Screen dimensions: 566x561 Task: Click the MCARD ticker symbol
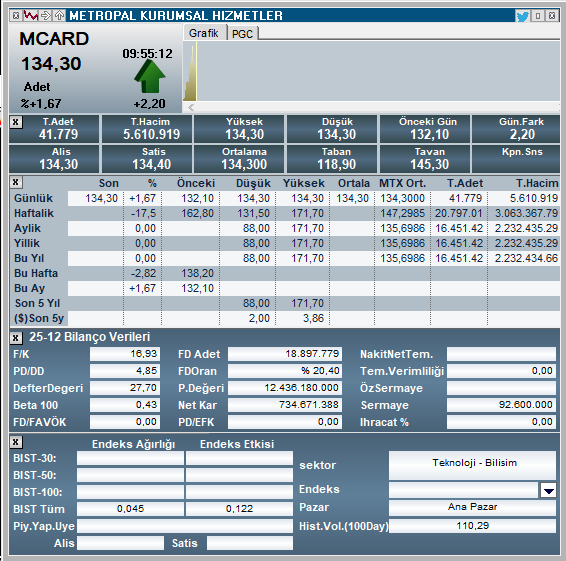point(54,39)
